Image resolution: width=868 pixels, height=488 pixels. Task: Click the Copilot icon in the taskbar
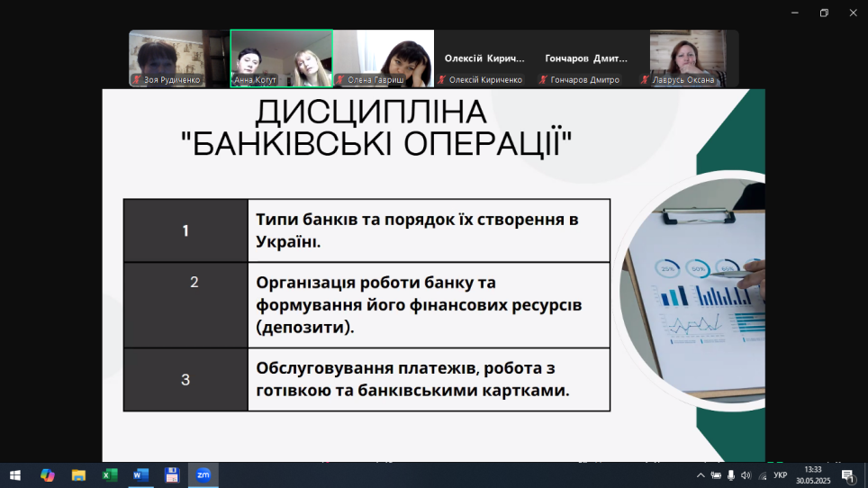[47, 474]
